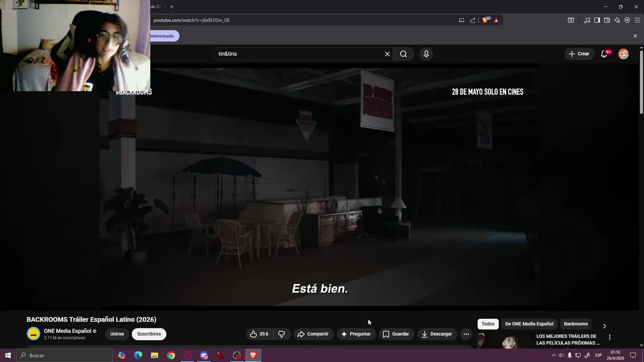Open Microsoft Edge from the taskbar
Image resolution: width=644 pixels, height=362 pixels.
[138, 355]
